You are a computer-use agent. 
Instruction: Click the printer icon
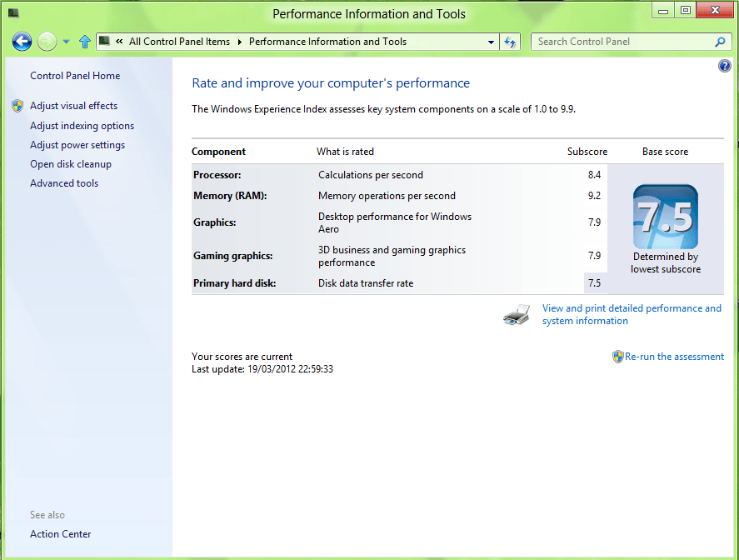coord(517,315)
